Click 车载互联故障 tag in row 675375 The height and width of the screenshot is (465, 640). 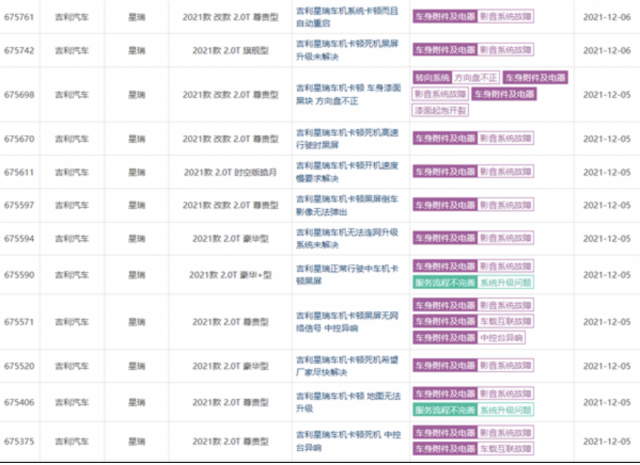click(x=505, y=449)
